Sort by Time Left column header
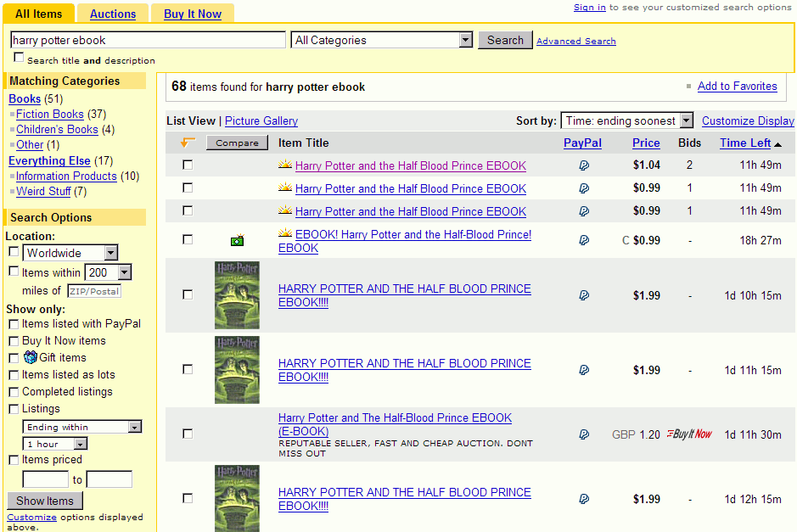Image resolution: width=797 pixels, height=532 pixels. (745, 143)
